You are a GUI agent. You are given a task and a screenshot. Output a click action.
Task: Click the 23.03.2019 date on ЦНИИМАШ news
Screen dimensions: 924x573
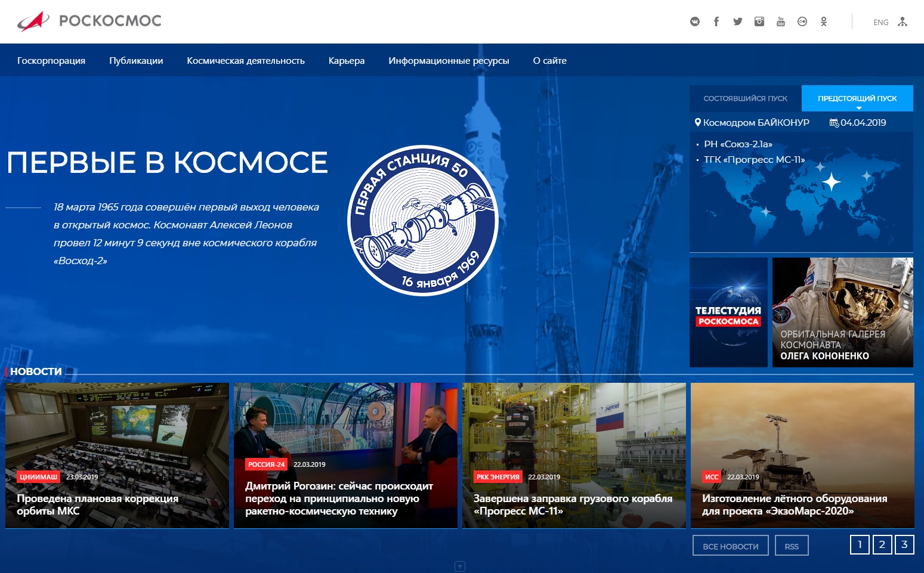pos(82,477)
